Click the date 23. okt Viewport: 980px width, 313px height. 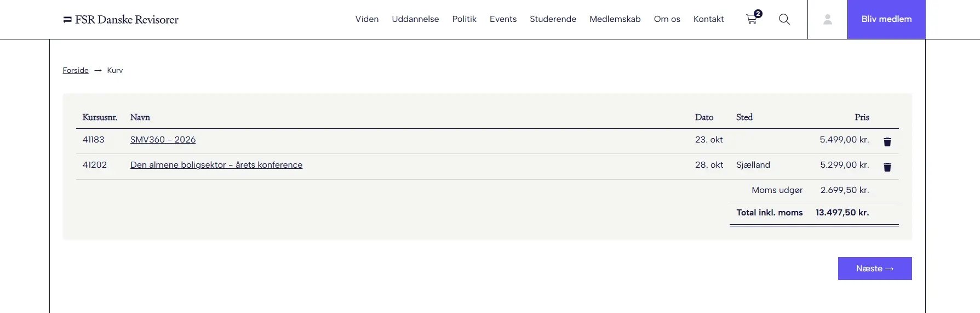[x=709, y=140]
